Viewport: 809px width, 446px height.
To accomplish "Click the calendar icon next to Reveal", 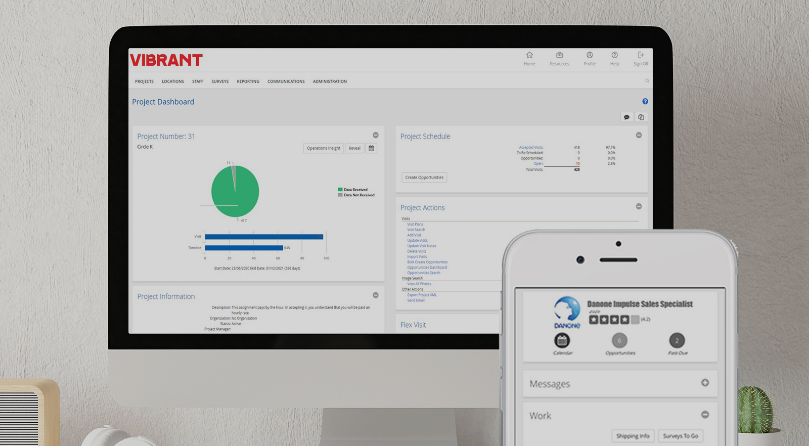I will click(x=371, y=148).
